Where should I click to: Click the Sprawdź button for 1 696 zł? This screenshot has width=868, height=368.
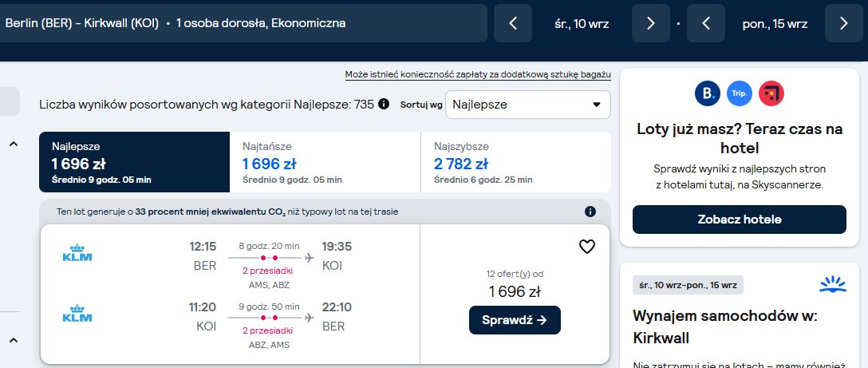coord(515,320)
